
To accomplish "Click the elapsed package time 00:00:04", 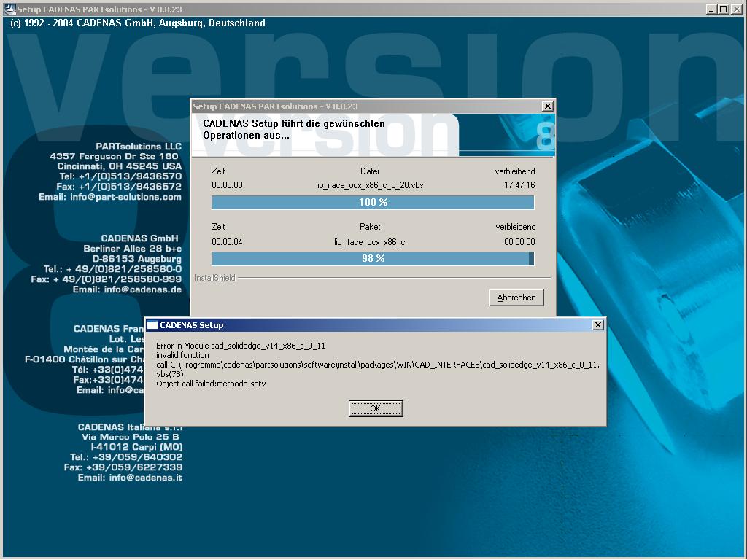I will pyautogui.click(x=227, y=242).
